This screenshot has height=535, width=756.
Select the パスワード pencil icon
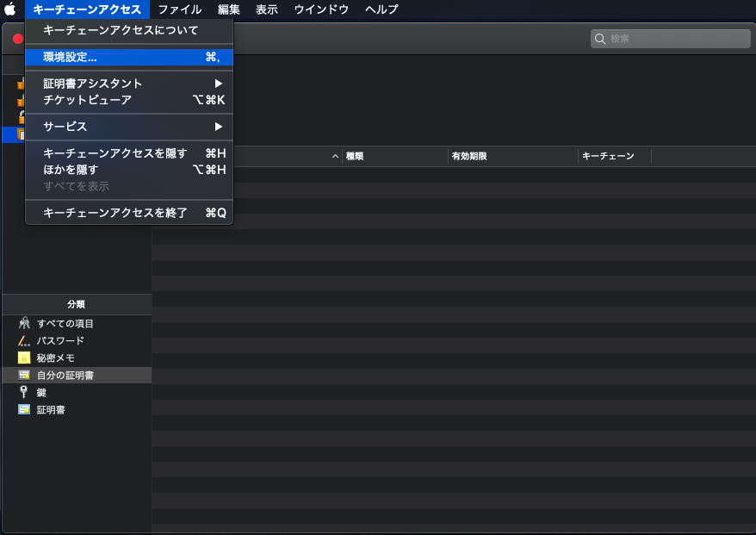pyautogui.click(x=24, y=341)
